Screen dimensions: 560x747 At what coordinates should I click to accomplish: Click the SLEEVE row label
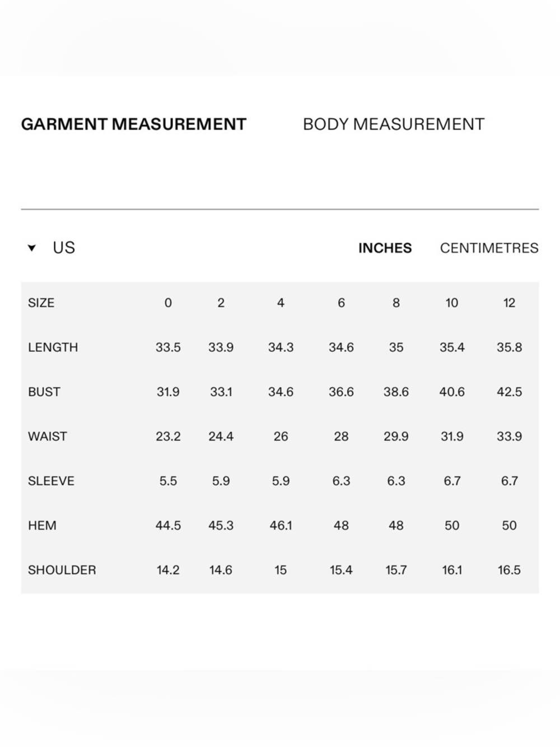pos(51,481)
